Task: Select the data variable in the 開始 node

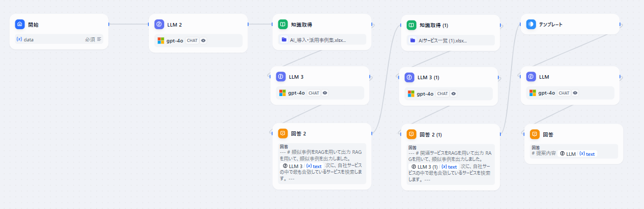Action: (26, 39)
